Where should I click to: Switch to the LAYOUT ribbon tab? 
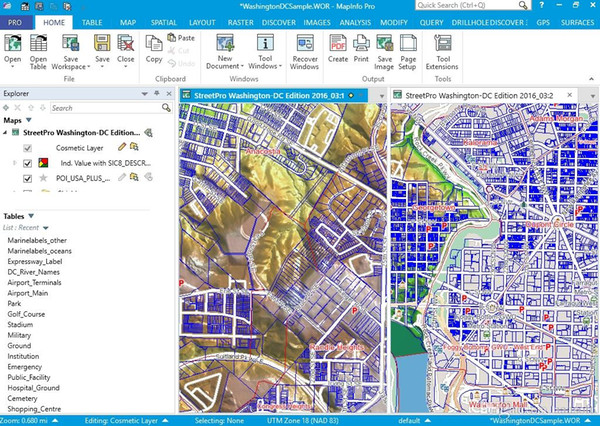tap(202, 23)
